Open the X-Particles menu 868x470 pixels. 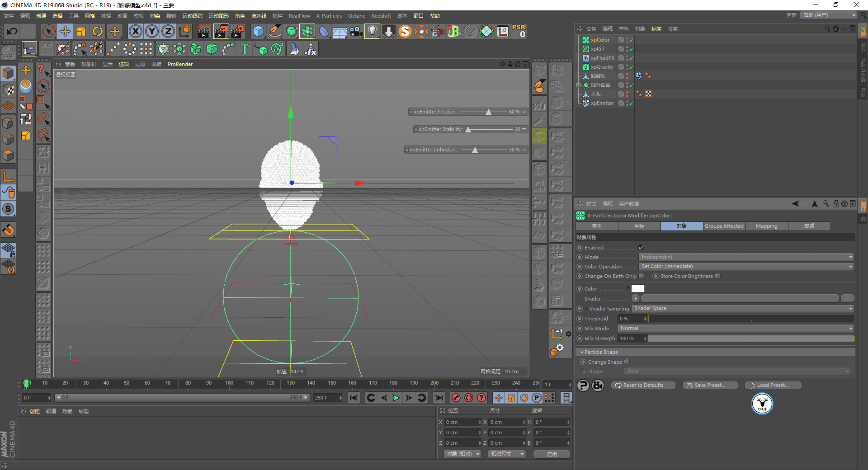point(329,16)
